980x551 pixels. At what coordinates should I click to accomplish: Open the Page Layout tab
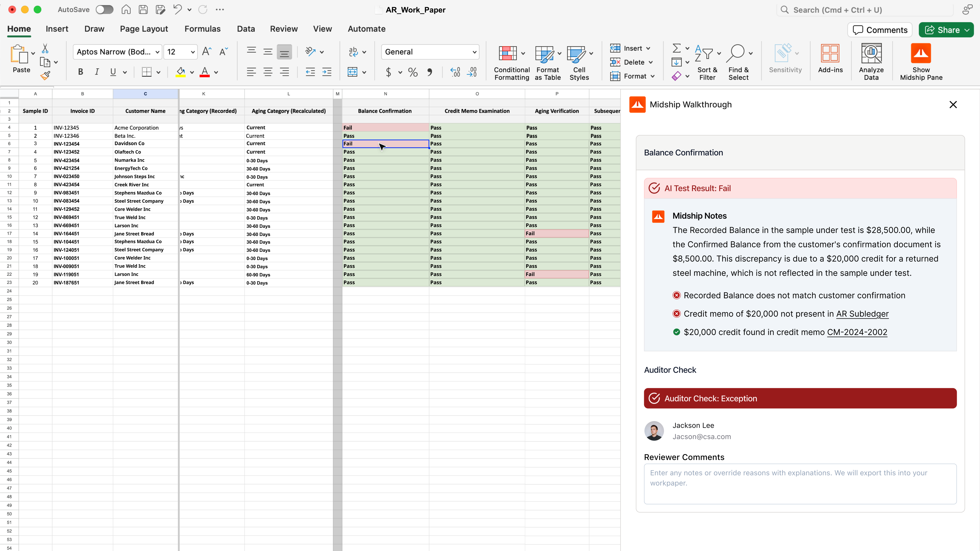pos(144,29)
